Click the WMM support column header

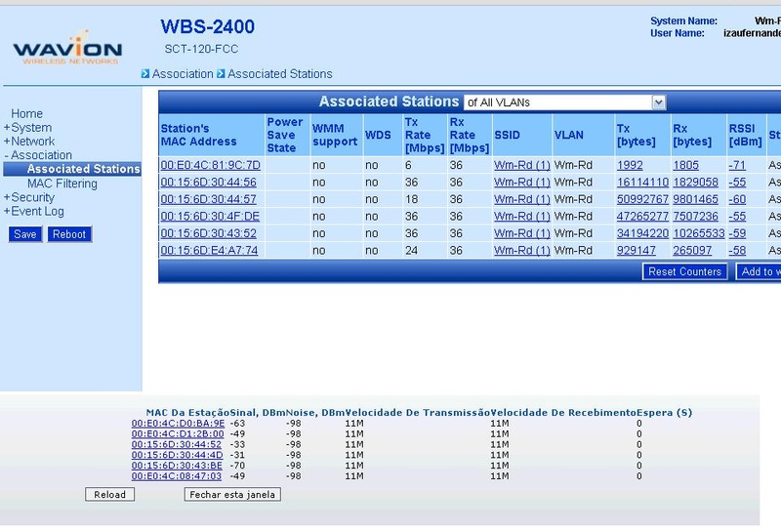[335, 135]
